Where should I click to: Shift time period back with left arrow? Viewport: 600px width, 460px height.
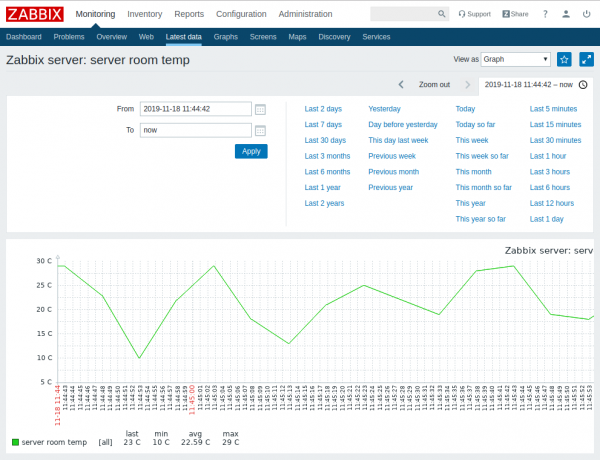[x=401, y=85]
